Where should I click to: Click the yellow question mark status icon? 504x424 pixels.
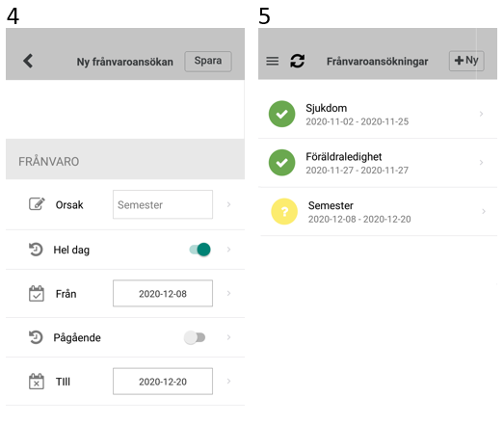[x=284, y=211]
